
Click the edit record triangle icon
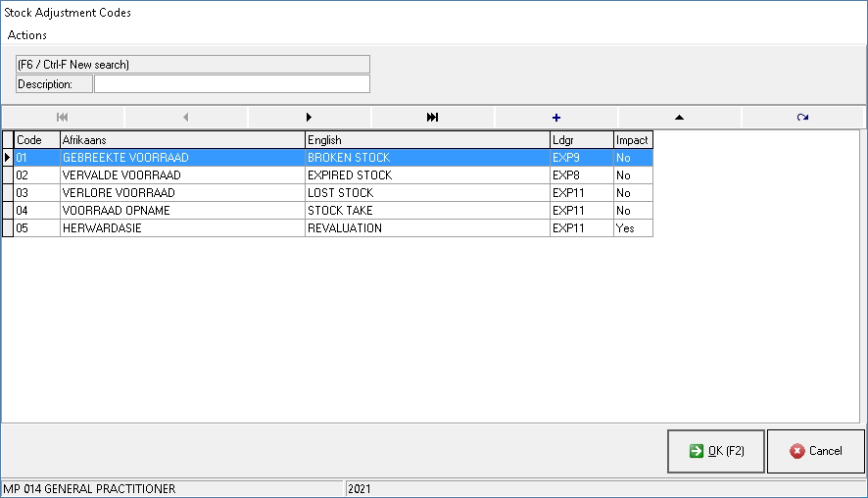(679, 118)
